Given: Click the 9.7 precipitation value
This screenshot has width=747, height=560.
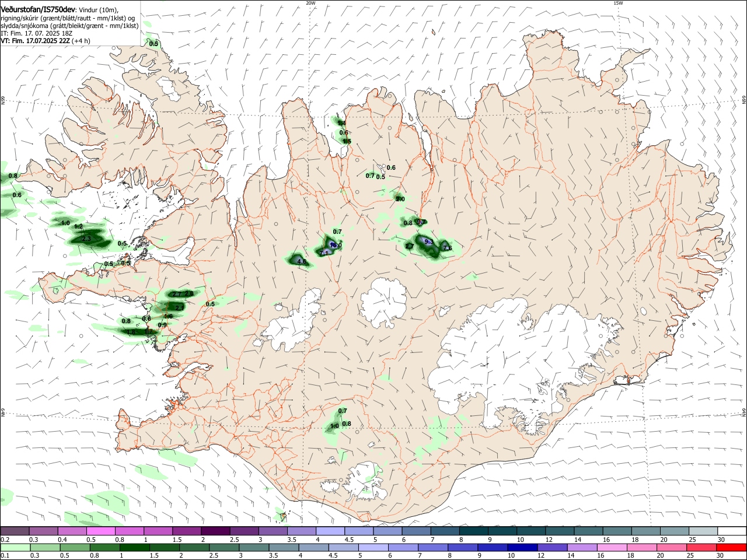Looking at the screenshot, I should click(421, 222).
